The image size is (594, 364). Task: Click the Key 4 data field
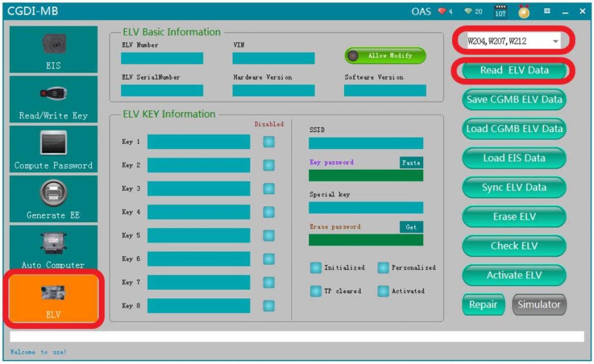coord(199,212)
